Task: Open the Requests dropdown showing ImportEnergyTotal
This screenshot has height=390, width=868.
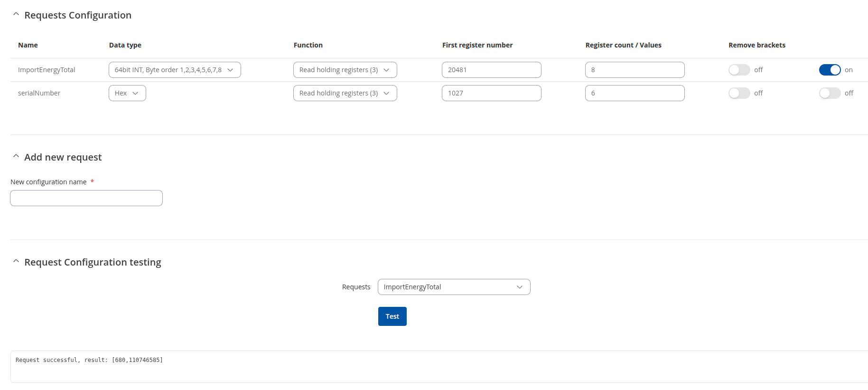Action: (454, 287)
